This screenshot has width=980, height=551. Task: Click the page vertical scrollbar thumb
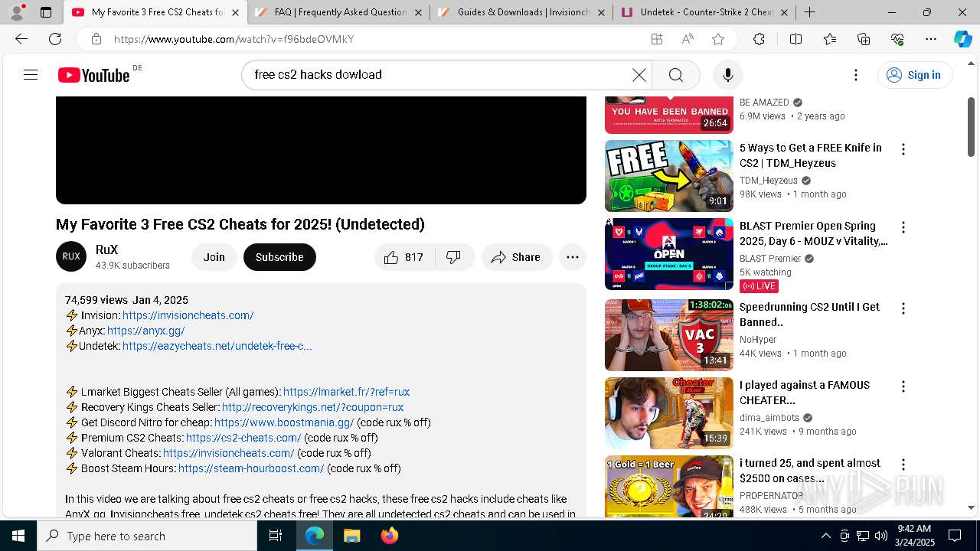[x=971, y=127]
